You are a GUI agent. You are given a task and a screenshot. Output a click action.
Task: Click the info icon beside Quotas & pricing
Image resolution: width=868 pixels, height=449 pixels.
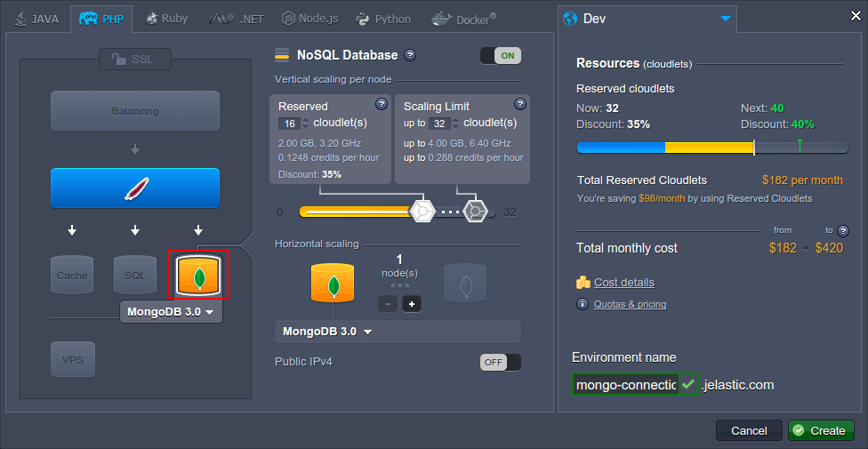point(583,304)
